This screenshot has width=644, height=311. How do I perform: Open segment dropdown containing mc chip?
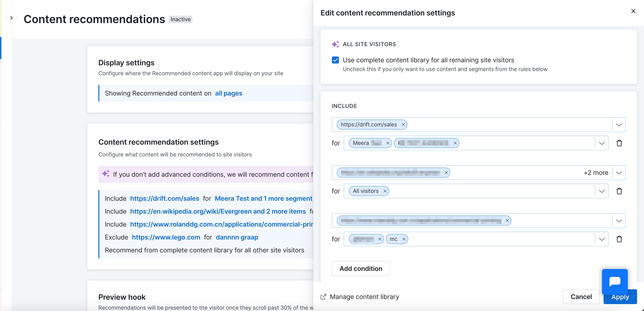point(601,239)
